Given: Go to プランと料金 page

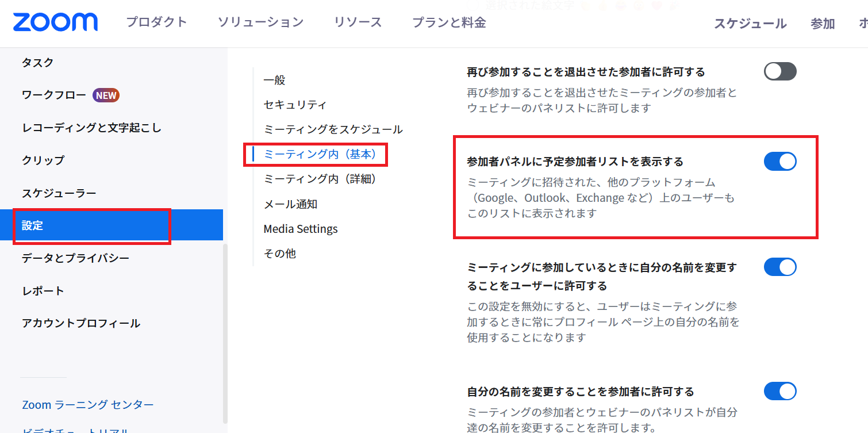Looking at the screenshot, I should pos(449,22).
